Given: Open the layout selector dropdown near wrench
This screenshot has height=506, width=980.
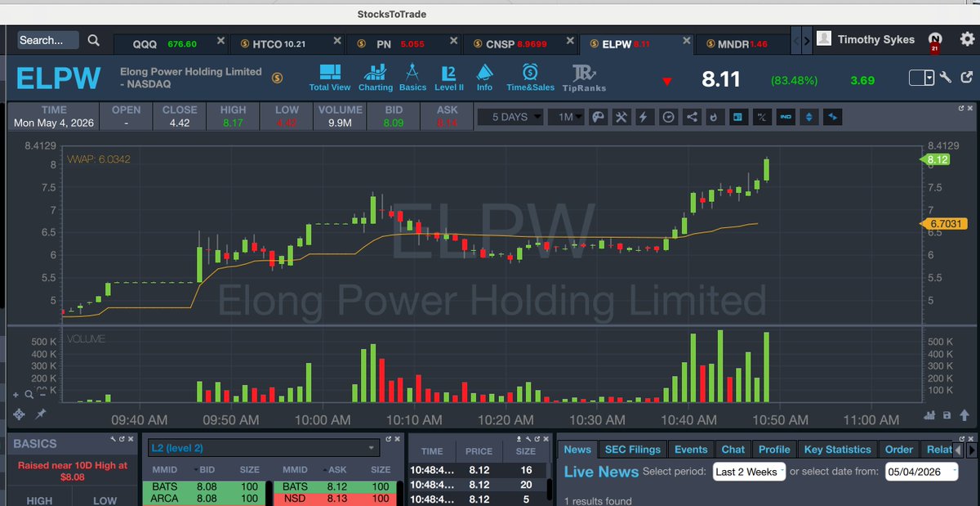Looking at the screenshot, I should 921,78.
